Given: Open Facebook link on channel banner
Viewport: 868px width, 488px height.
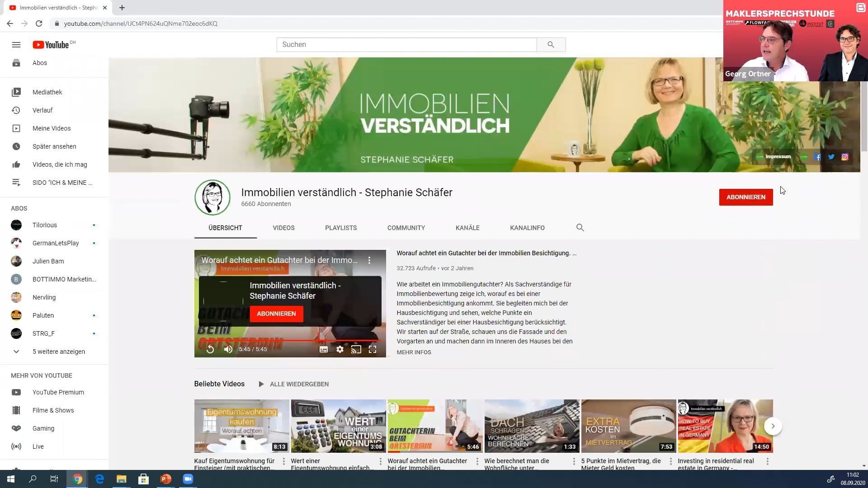Looking at the screenshot, I should (x=817, y=157).
